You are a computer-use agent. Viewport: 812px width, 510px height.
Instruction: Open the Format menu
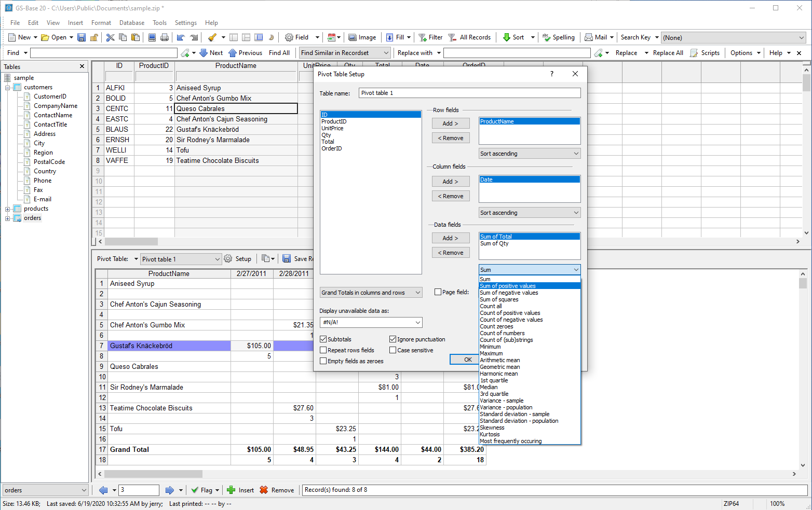click(x=101, y=23)
